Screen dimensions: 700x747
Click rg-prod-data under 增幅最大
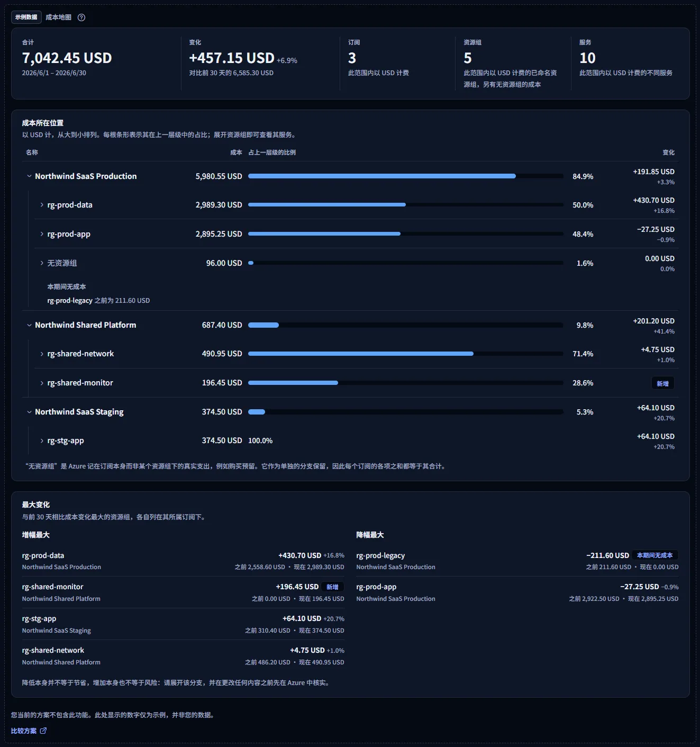click(43, 555)
